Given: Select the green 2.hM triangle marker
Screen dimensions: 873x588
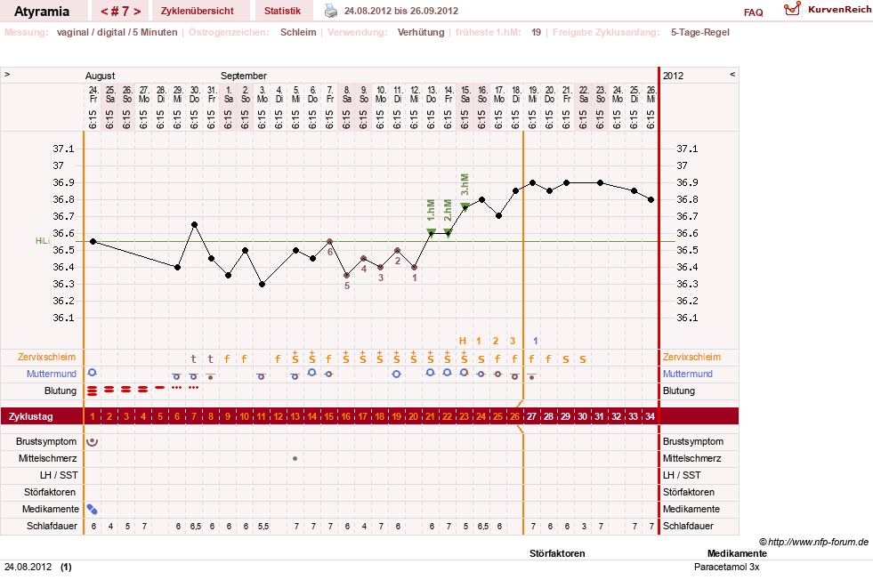Looking at the screenshot, I should click(x=448, y=232).
